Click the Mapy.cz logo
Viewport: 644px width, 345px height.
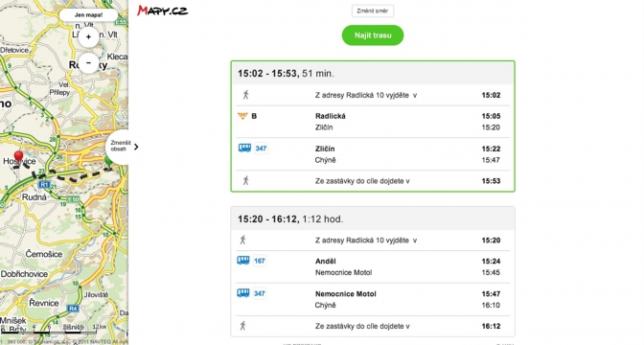[162, 11]
